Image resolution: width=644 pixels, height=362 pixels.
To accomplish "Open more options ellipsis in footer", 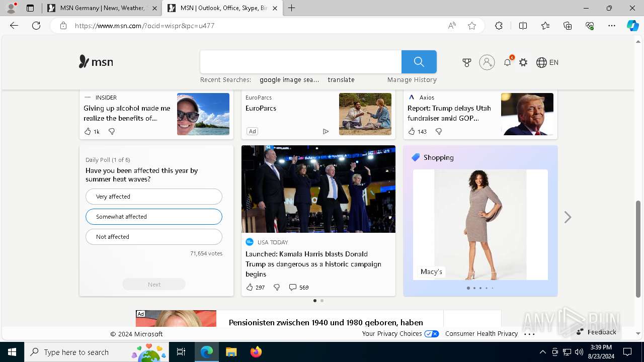I will click(x=529, y=334).
